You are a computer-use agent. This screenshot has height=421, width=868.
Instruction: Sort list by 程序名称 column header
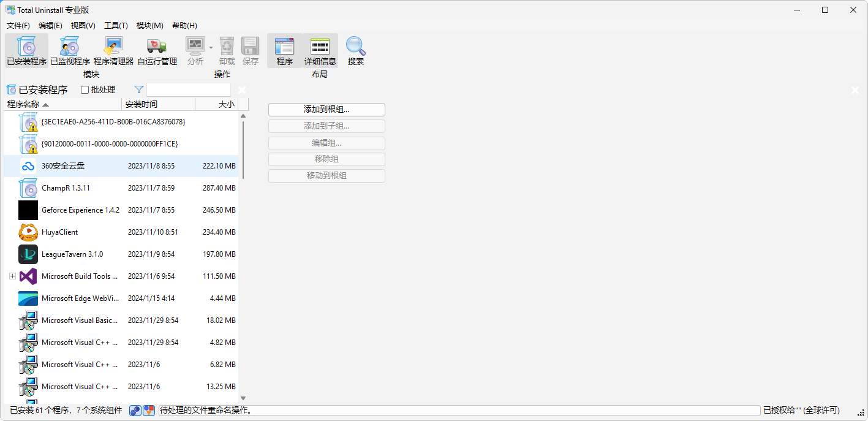[x=62, y=104]
